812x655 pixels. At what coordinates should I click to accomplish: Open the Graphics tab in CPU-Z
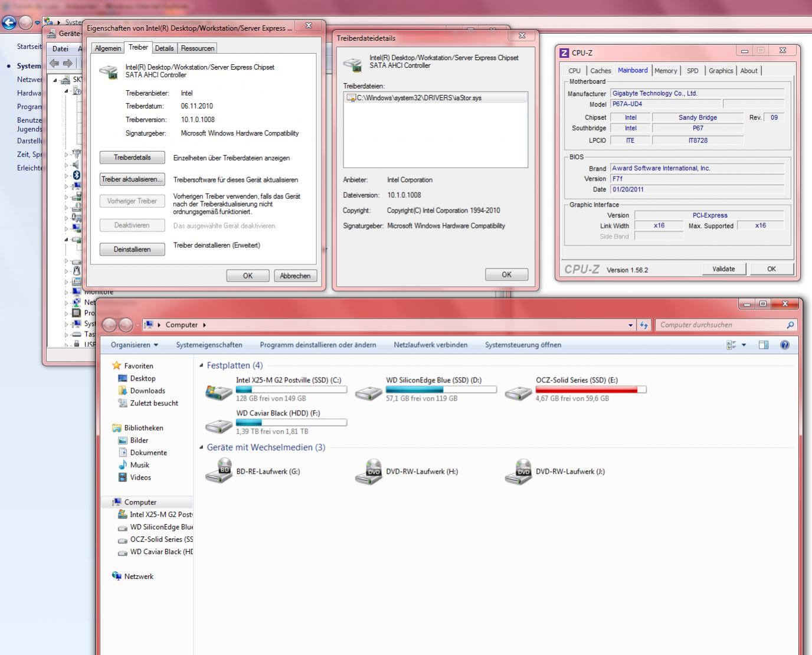(721, 71)
